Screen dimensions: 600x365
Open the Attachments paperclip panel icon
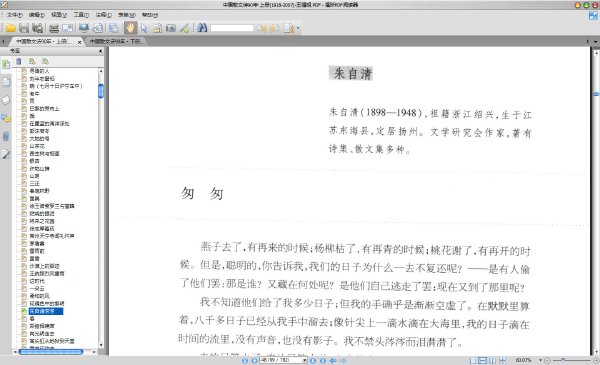click(6, 136)
